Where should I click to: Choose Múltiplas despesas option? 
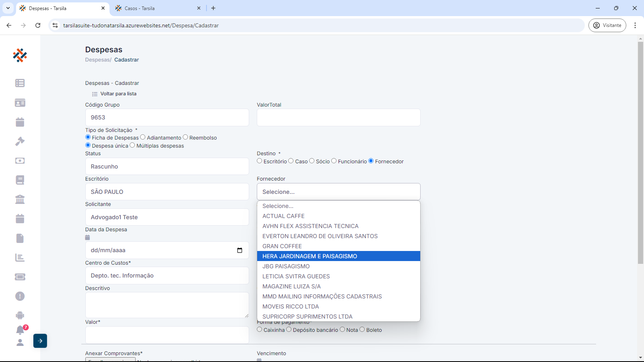[x=132, y=145]
